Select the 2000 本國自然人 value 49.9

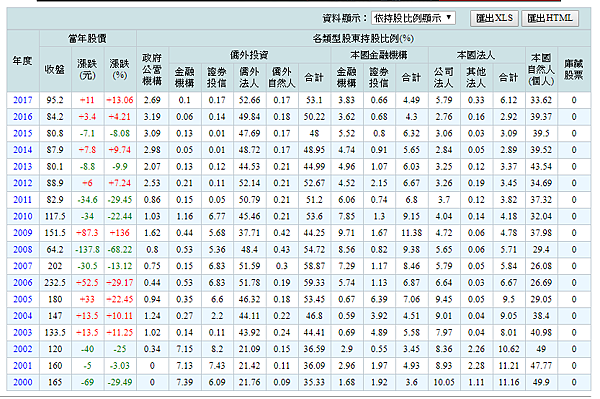pyautogui.click(x=541, y=383)
